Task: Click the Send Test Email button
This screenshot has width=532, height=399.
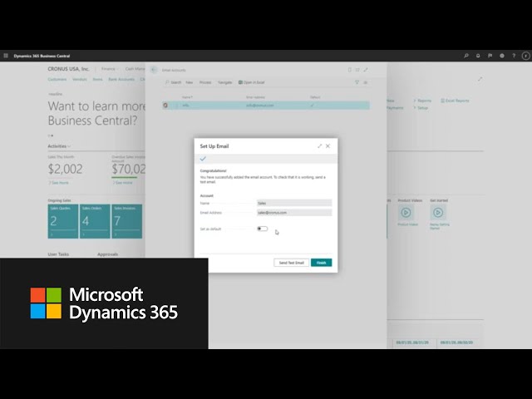Action: pyautogui.click(x=290, y=263)
